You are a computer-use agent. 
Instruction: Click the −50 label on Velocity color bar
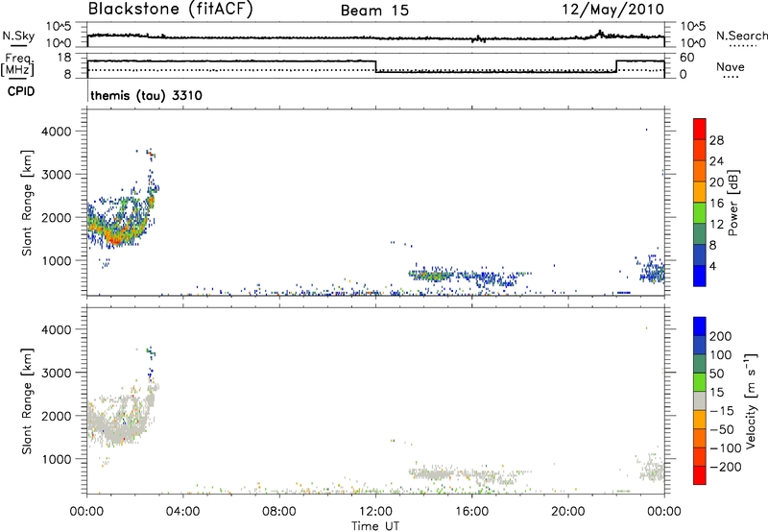pyautogui.click(x=722, y=429)
